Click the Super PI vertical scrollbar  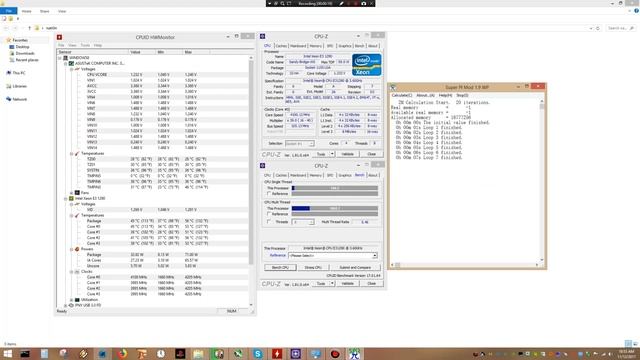pos(542,180)
